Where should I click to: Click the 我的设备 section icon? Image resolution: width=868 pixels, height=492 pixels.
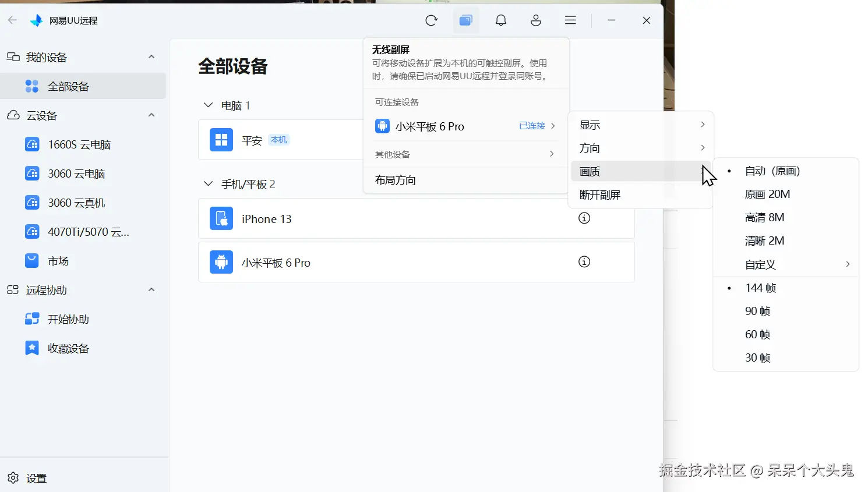pyautogui.click(x=13, y=57)
